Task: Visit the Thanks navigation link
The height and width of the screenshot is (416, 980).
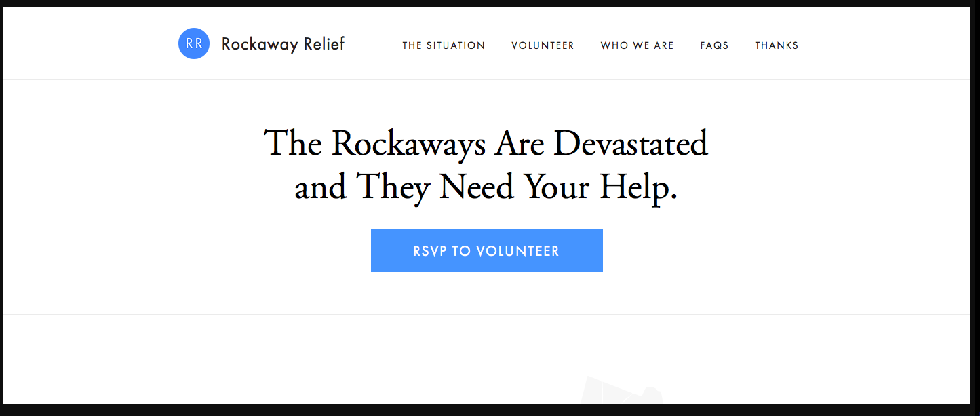Action: point(777,45)
